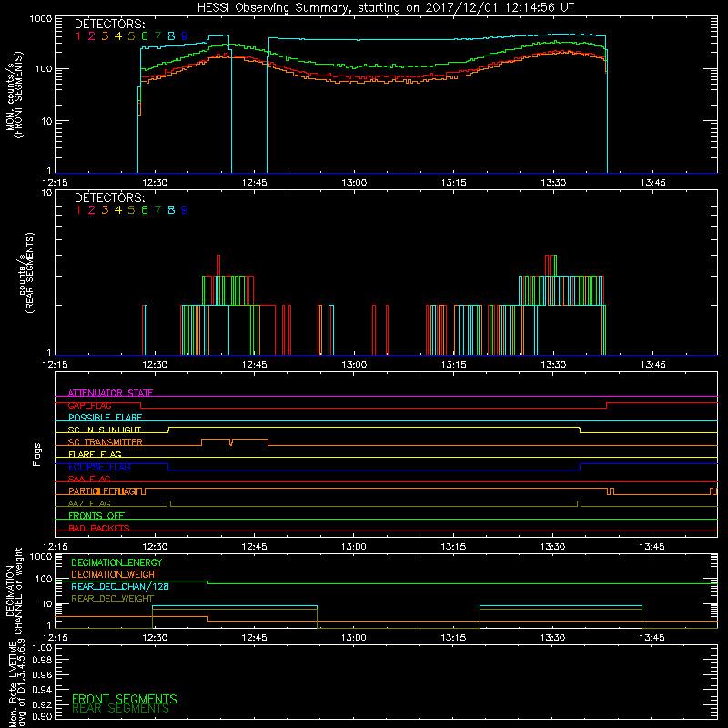Viewport: 728px width, 728px height.
Task: Click the 0.92 livetime axis value
Action: 42,703
